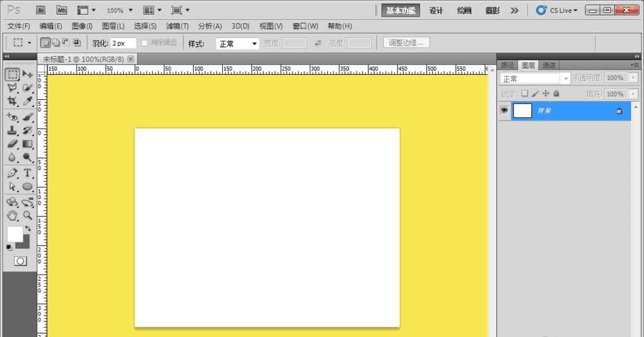This screenshot has width=644, height=337.
Task: Select the History Brush tool
Action: [x=28, y=131]
